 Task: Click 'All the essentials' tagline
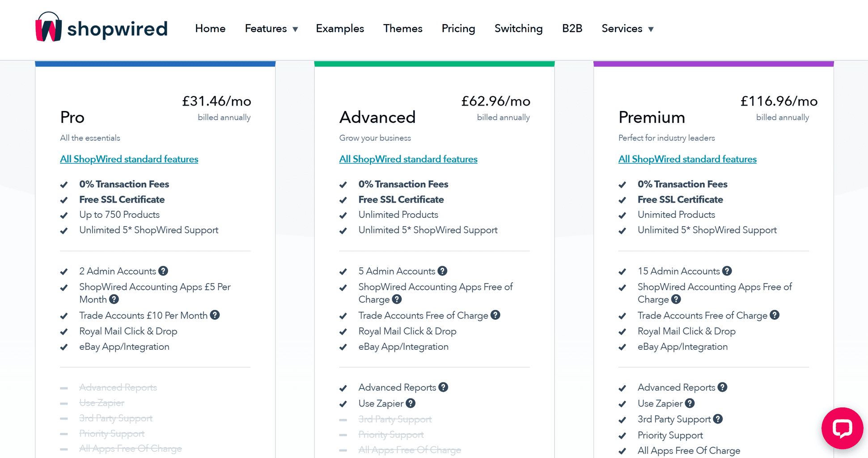(90, 138)
